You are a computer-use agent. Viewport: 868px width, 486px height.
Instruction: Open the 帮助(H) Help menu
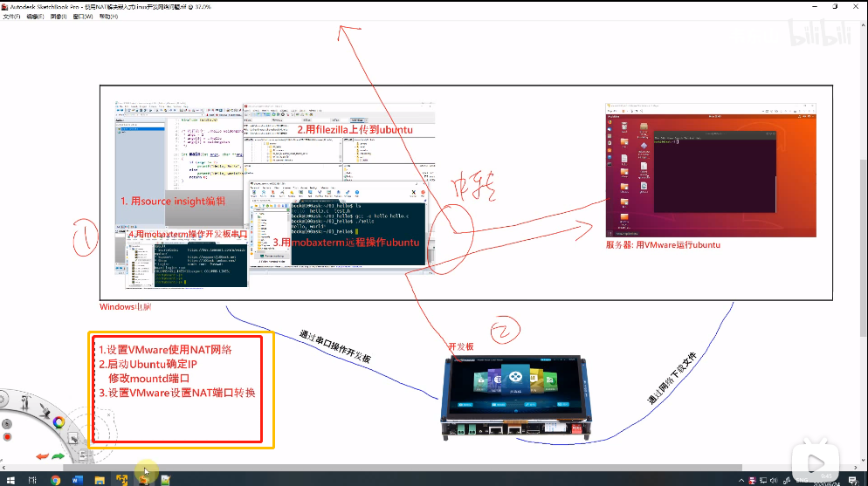coord(108,17)
